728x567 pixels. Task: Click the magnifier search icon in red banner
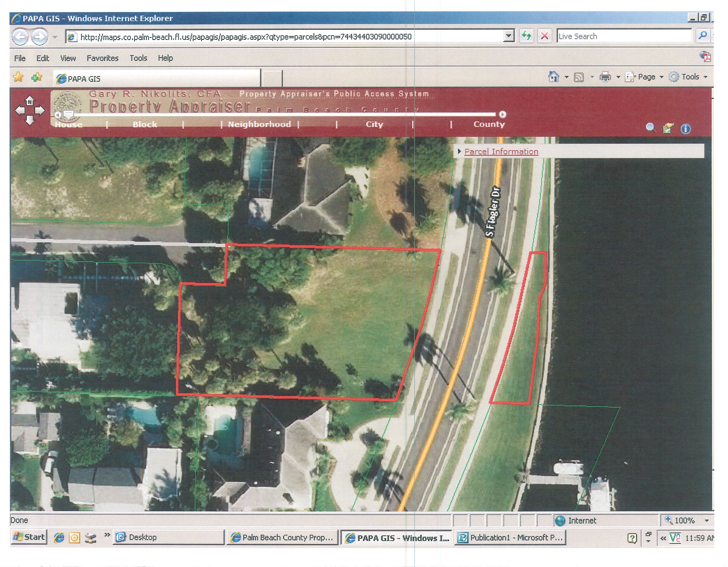click(650, 128)
